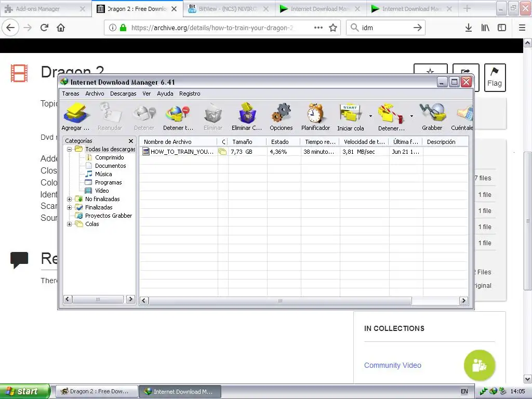532x399 pixels.
Task: Expand the Colas tree node
Action: coord(69,224)
